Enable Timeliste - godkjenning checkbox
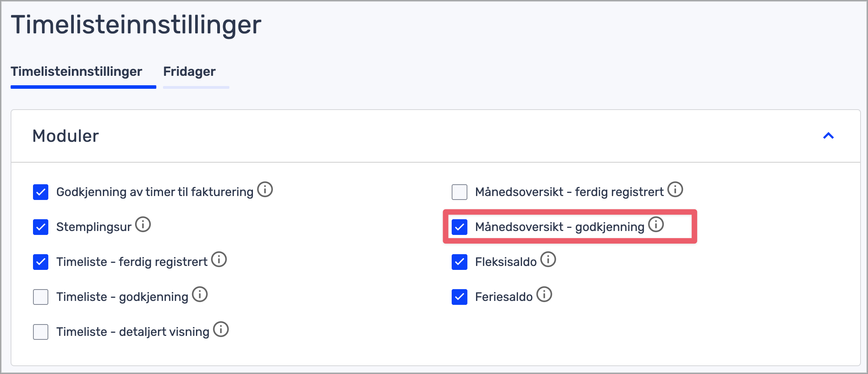Image resolution: width=868 pixels, height=374 pixels. 41,297
